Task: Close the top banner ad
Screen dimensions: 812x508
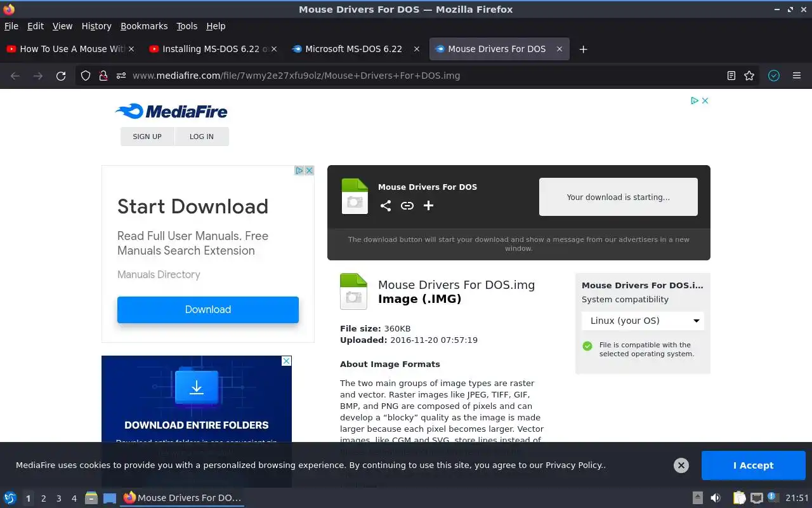Action: click(705, 100)
